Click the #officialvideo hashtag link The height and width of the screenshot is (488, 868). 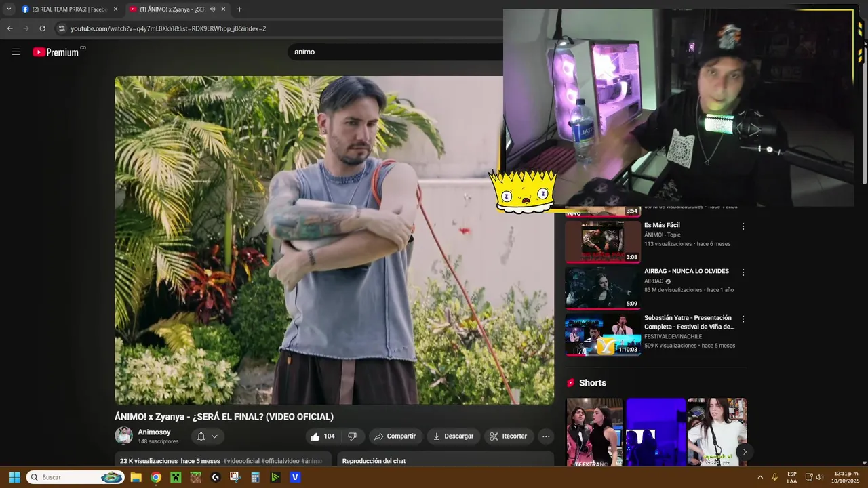coord(280,461)
